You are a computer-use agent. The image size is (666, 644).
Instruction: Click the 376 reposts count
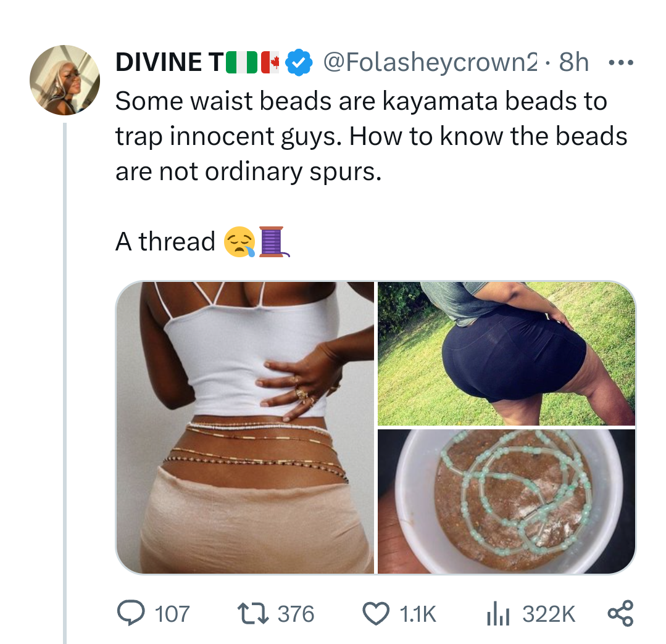(296, 614)
